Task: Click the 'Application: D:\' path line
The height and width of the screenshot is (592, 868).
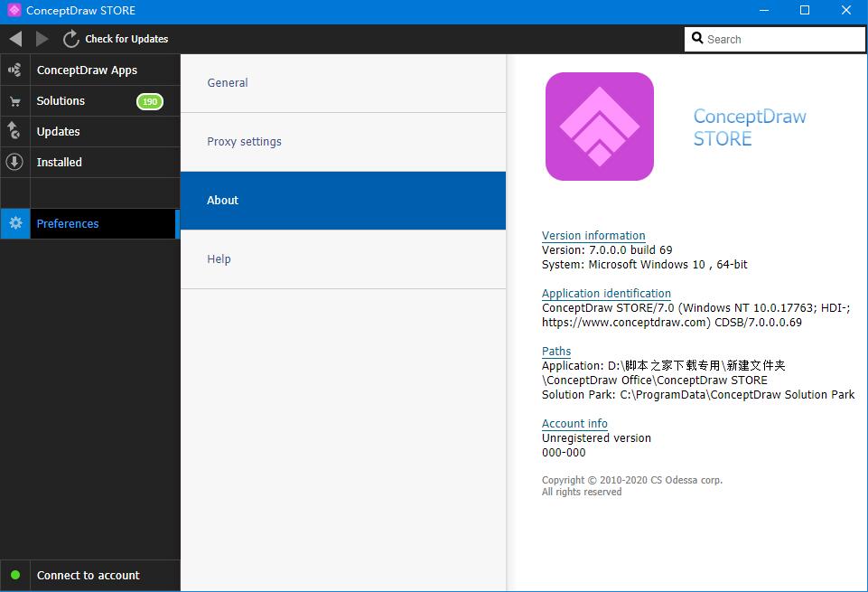Action: (x=663, y=365)
